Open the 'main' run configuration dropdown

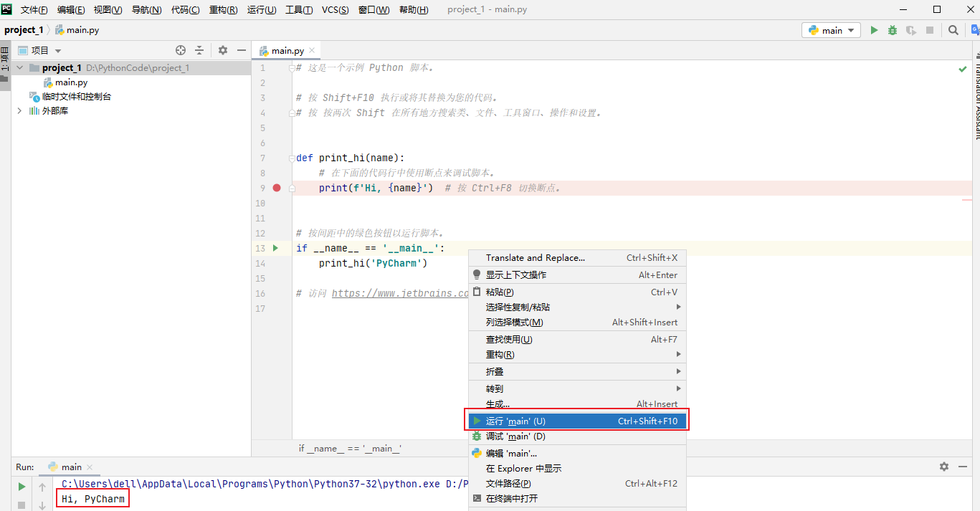[831, 30]
